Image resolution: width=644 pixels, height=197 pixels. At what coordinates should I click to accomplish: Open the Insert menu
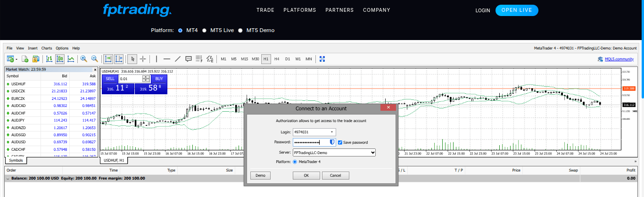point(33,48)
